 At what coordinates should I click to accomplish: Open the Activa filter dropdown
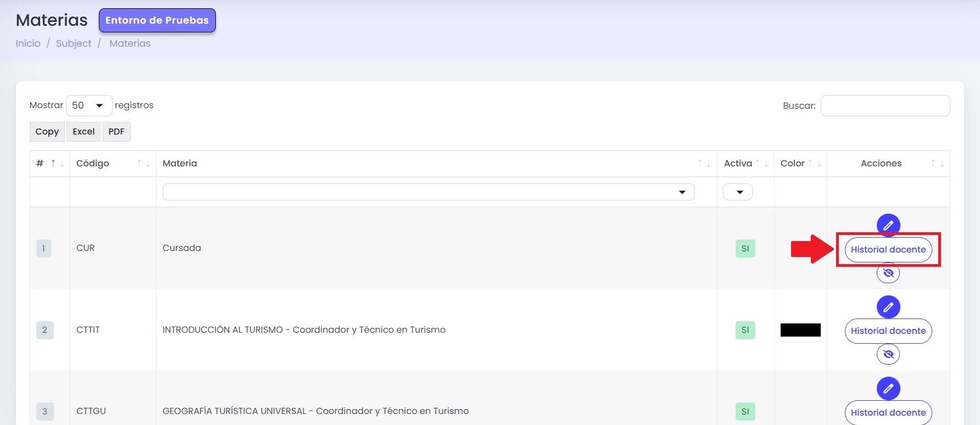click(x=738, y=192)
